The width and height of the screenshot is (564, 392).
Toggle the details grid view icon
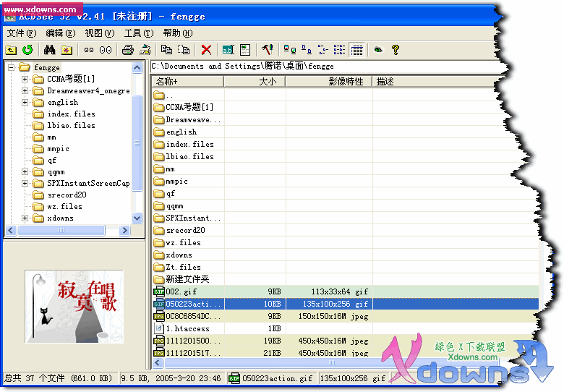pos(356,50)
